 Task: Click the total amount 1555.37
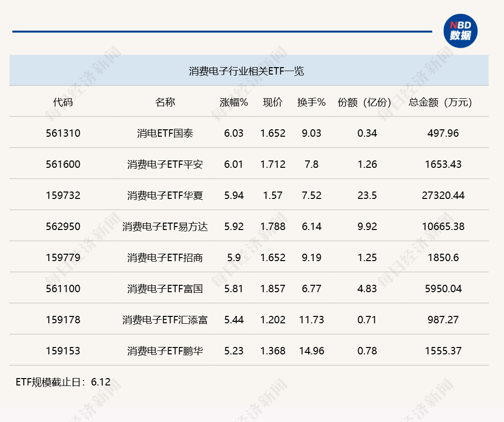coord(443,350)
